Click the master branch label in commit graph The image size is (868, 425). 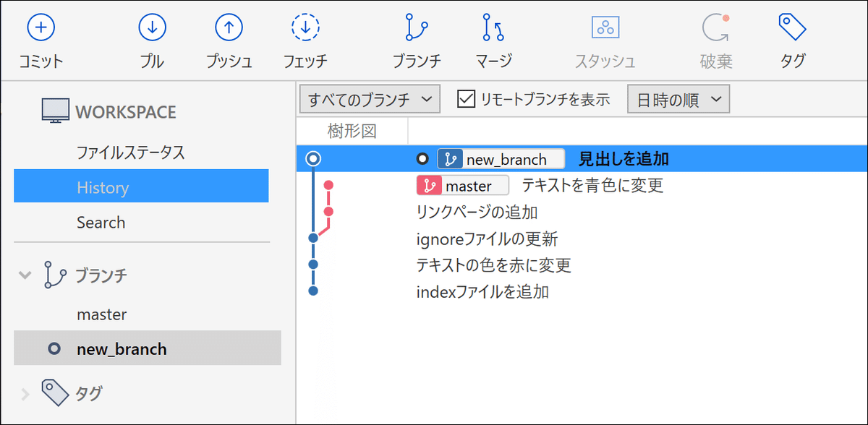coord(463,185)
